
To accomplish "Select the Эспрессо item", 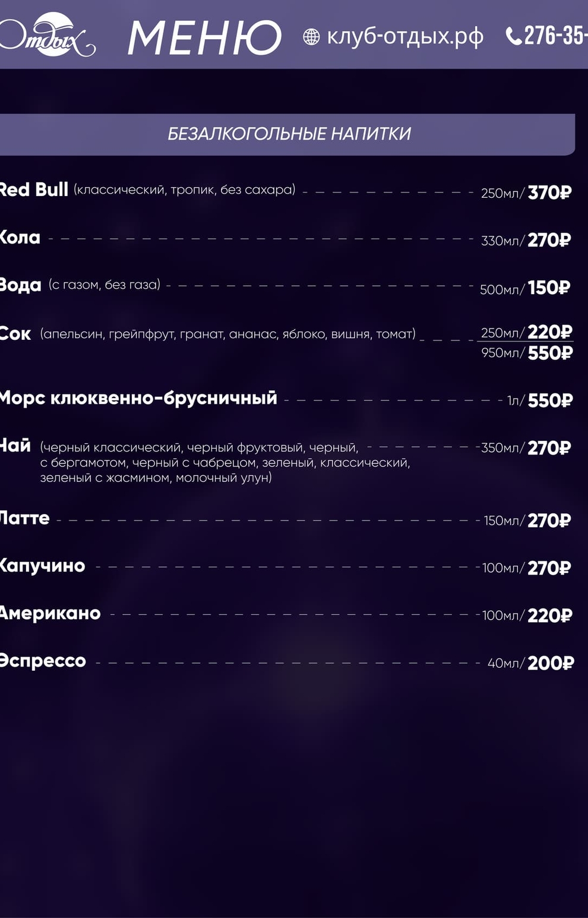I will point(43,661).
